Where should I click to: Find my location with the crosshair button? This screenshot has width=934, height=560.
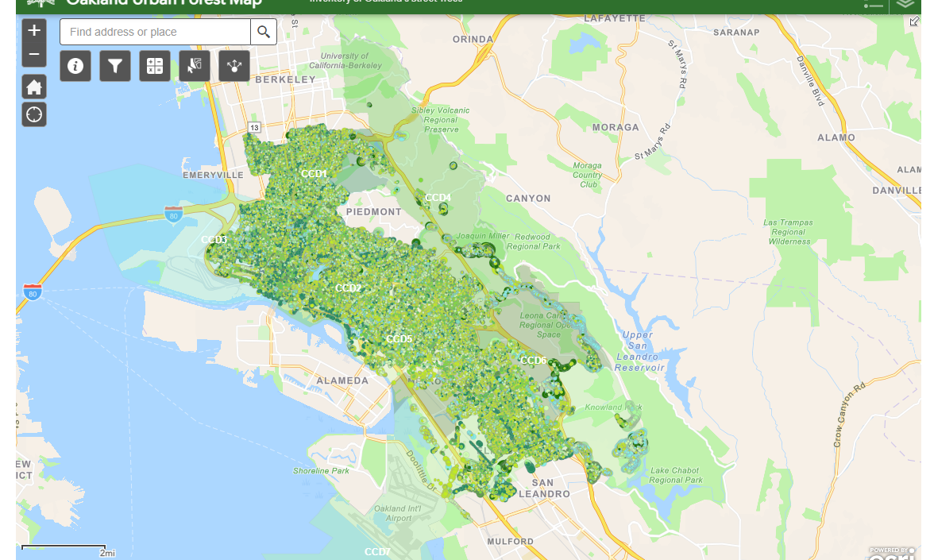(x=34, y=114)
